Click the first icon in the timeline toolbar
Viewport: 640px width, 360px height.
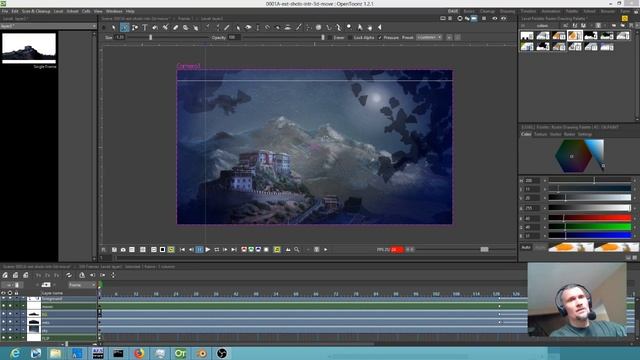[x=5, y=275]
